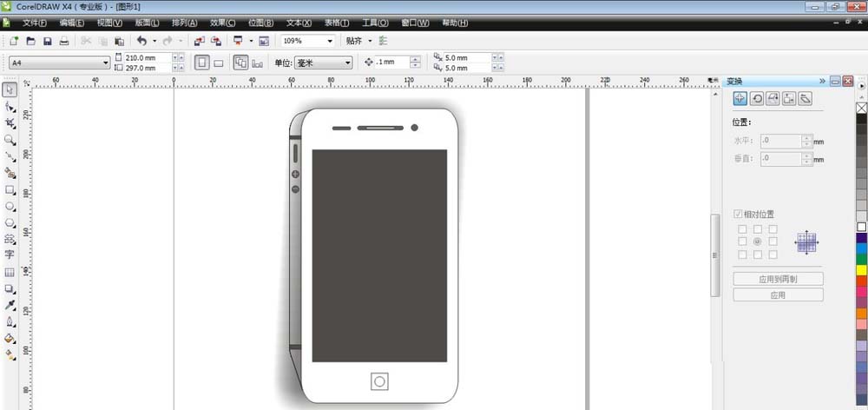This screenshot has height=410, width=868.
Task: Open the color palette flyout arrow
Action: point(861,87)
